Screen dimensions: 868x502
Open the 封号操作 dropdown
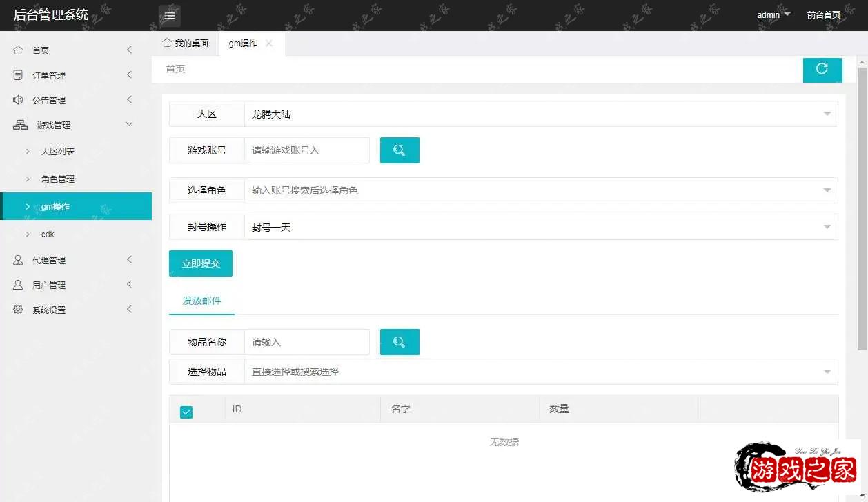pyautogui.click(x=541, y=228)
